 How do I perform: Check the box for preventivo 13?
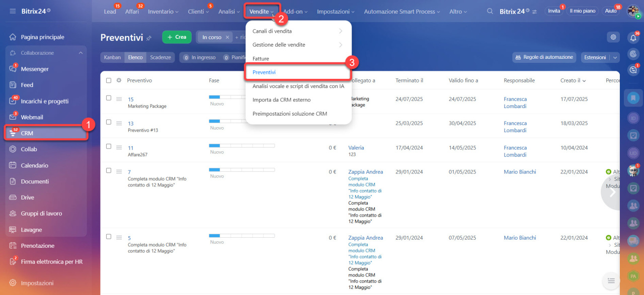tap(109, 122)
